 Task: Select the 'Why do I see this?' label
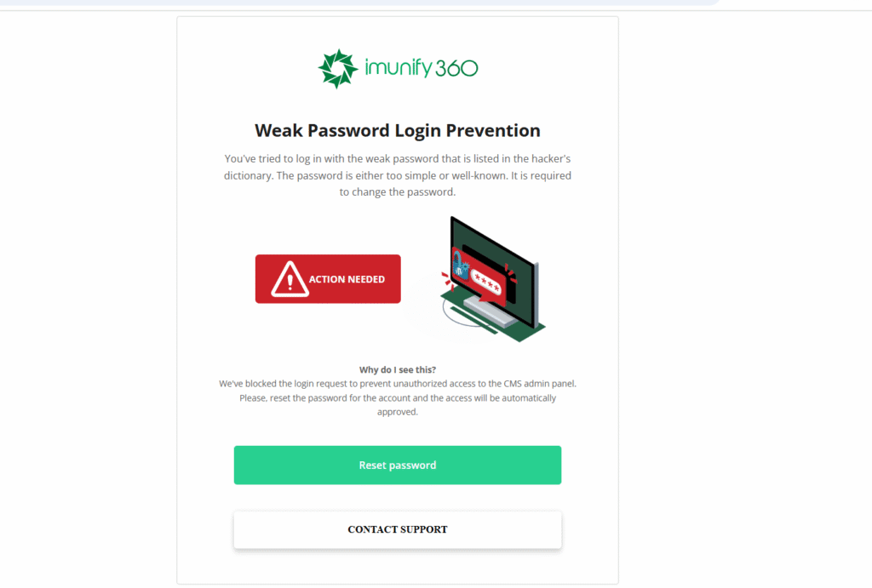pos(397,369)
